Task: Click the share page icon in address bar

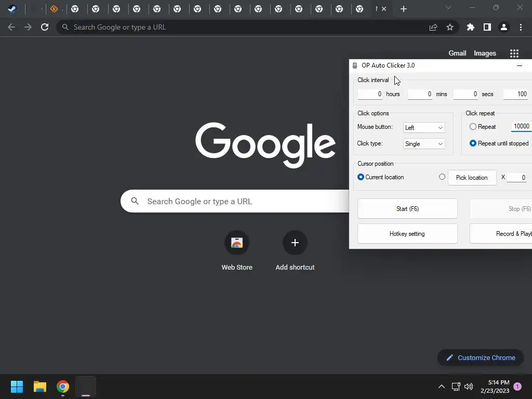Action: tap(433, 28)
